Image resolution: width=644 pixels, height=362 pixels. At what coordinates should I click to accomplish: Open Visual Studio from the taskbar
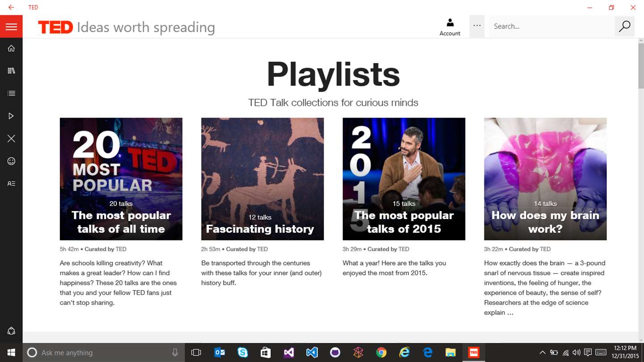289,353
